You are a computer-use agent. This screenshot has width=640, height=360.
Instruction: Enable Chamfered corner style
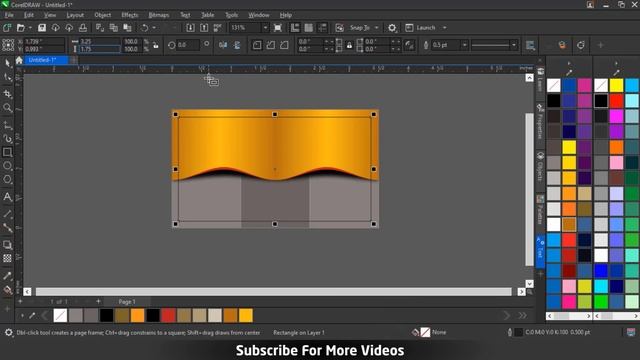pyautogui.click(x=284, y=45)
